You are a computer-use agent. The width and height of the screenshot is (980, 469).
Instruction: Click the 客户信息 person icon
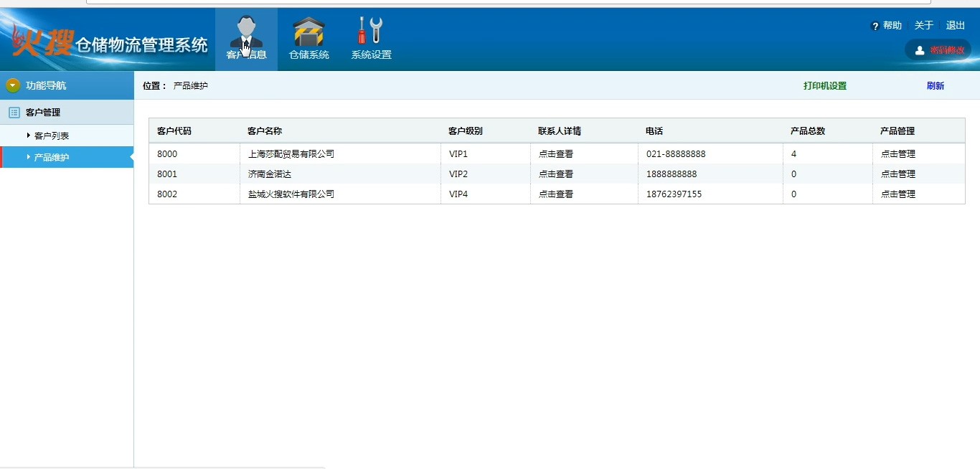click(246, 32)
